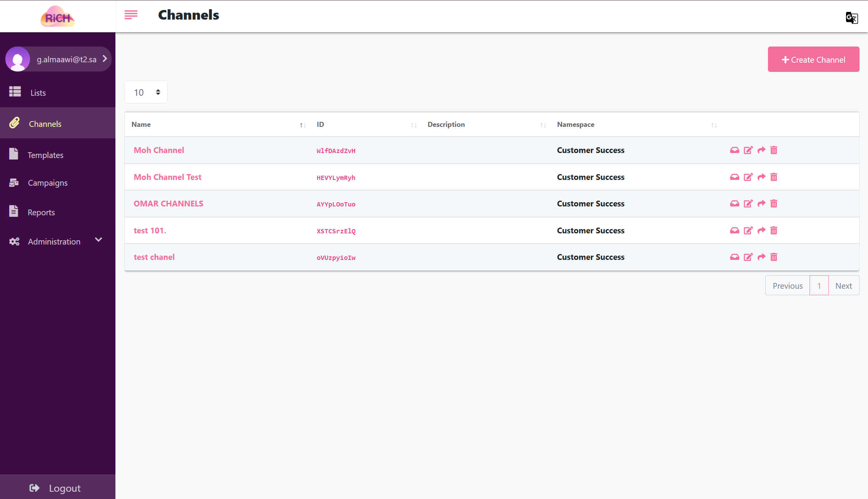Open Reports in the sidebar
This screenshot has height=499, width=868.
[58, 212]
